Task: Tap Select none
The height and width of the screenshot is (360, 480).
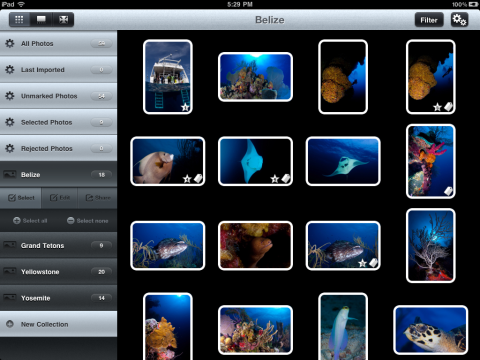Action: (x=88, y=221)
